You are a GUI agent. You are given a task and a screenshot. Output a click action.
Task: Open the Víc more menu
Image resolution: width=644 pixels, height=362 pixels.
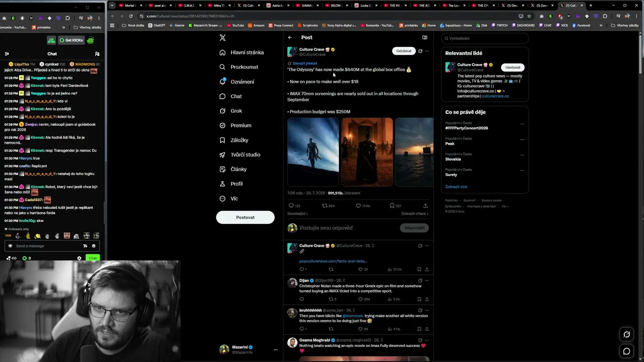point(229,199)
